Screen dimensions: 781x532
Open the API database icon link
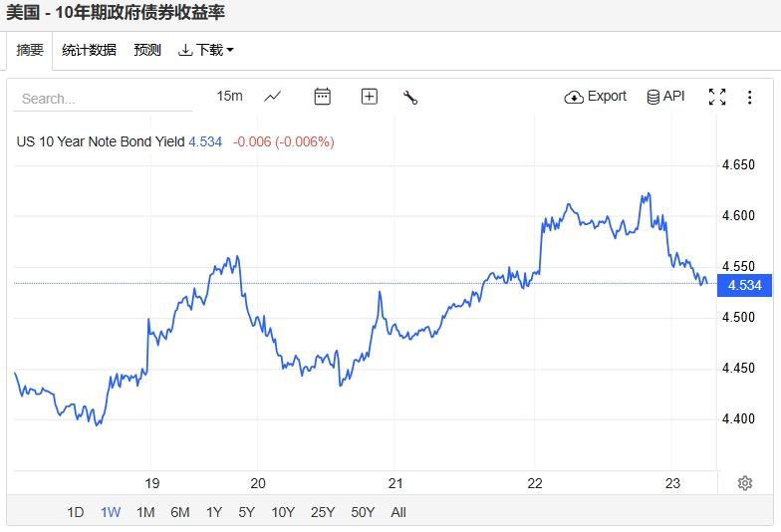tap(665, 97)
